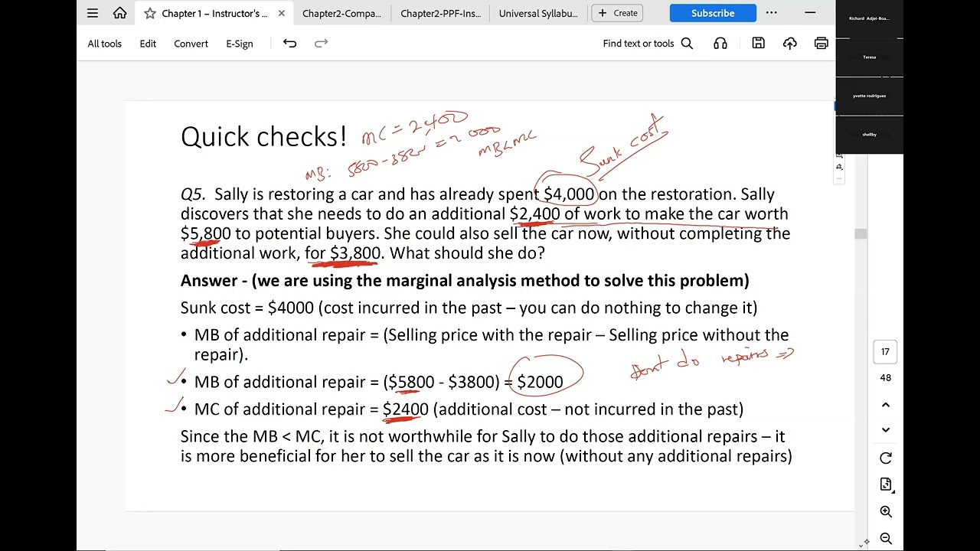Go to the previous page
The height and width of the screenshot is (551, 980).
(886, 405)
